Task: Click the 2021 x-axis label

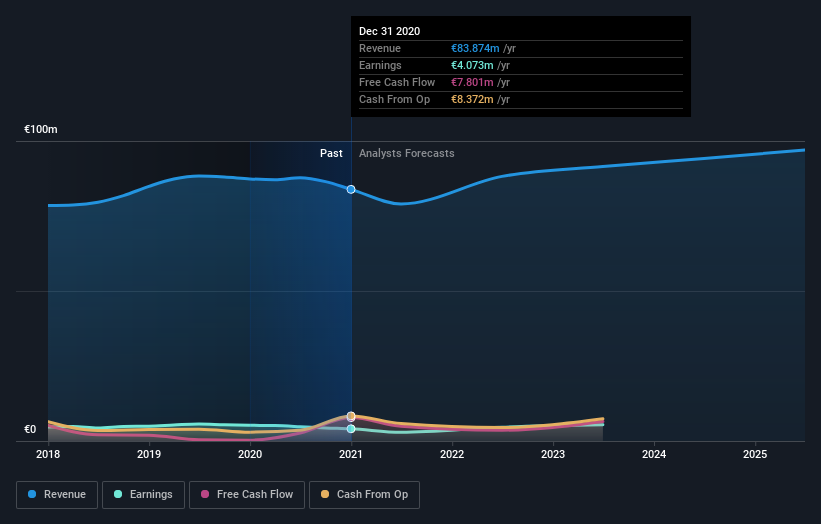Action: click(351, 454)
